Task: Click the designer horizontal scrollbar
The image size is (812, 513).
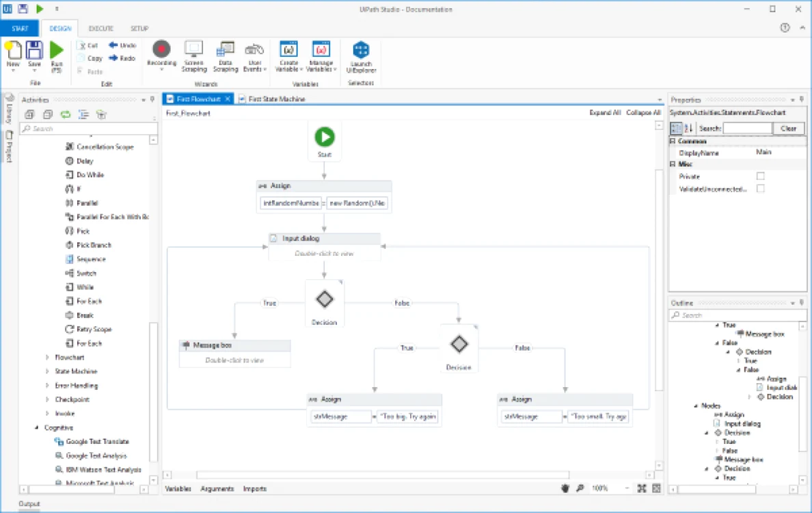Action: pos(383,475)
